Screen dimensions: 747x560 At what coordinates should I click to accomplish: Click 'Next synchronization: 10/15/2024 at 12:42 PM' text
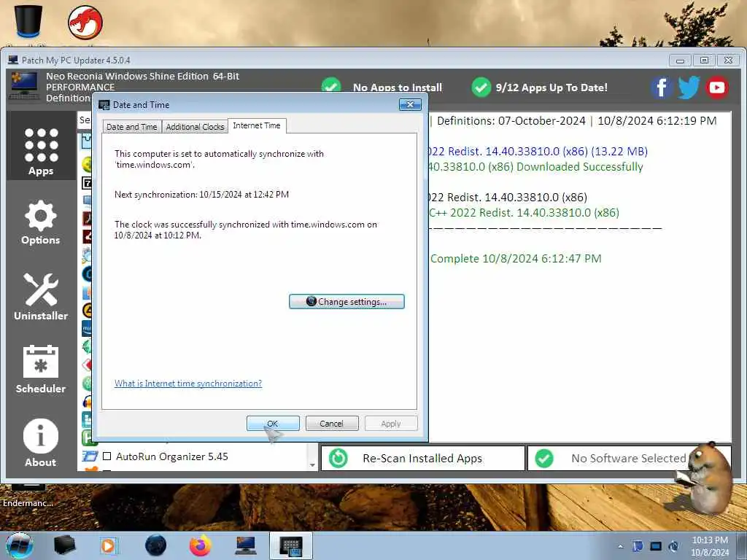(201, 194)
